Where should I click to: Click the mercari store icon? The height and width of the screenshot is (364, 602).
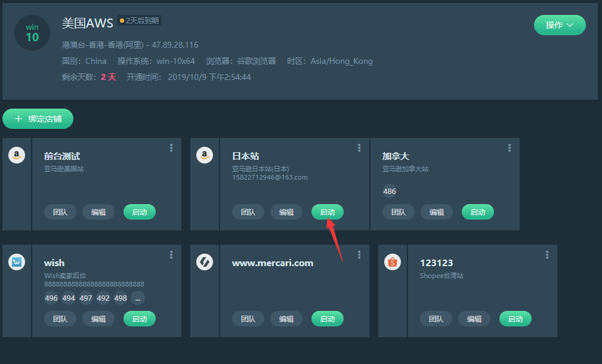click(205, 262)
